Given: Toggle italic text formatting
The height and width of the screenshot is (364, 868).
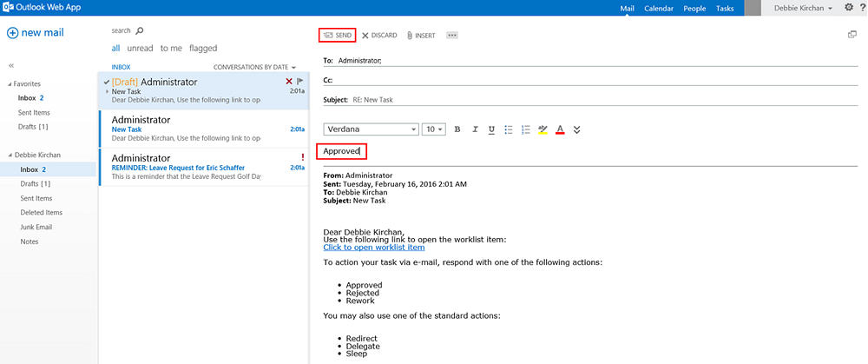Looking at the screenshot, I should pyautogui.click(x=475, y=129).
